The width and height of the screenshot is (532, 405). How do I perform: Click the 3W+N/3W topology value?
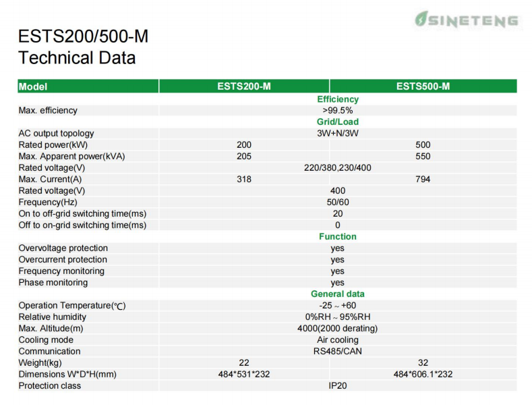[338, 133]
